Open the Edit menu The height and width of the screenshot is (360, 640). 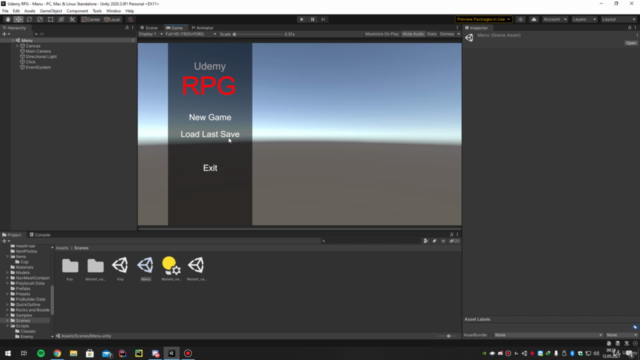pyautogui.click(x=16, y=11)
